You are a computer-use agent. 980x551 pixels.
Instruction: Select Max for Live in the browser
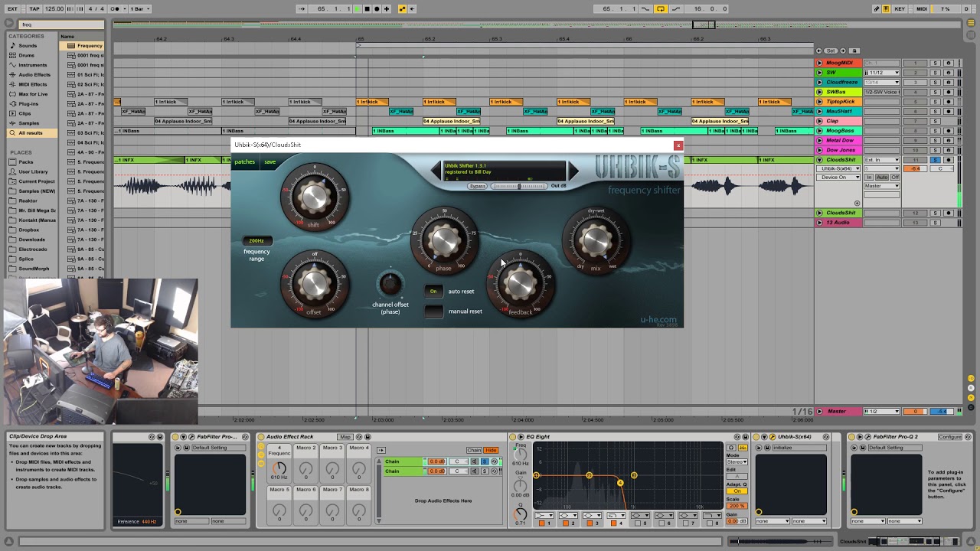point(33,94)
